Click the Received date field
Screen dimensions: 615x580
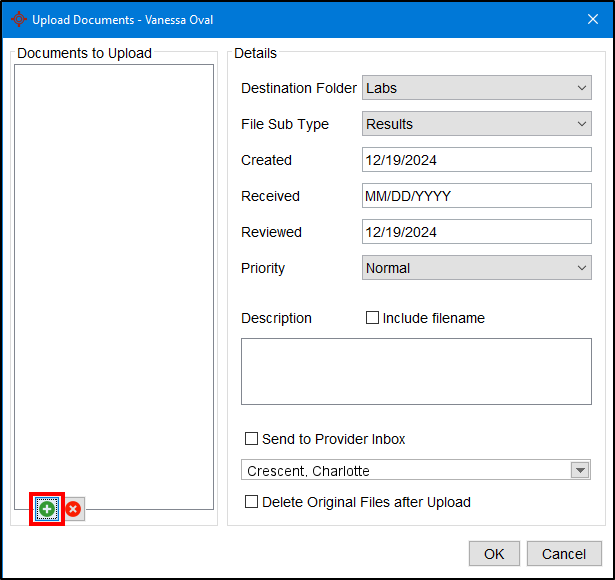pos(476,196)
